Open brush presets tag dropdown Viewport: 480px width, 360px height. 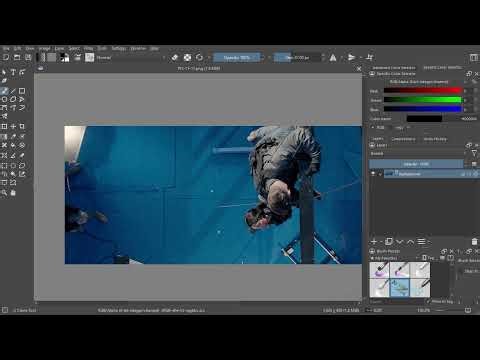394,258
